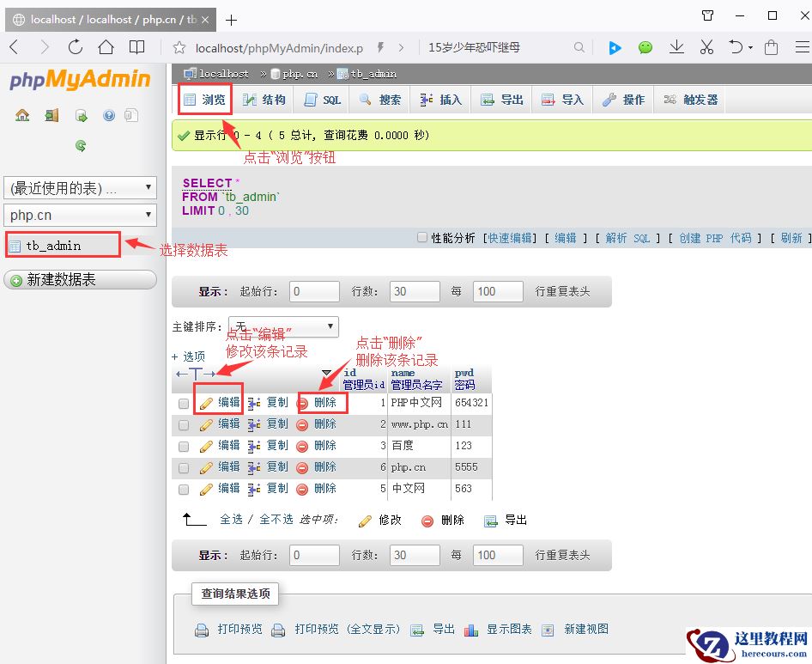Click the pencil edit icon for row id 2
The height and width of the screenshot is (664, 812).
tap(206, 425)
